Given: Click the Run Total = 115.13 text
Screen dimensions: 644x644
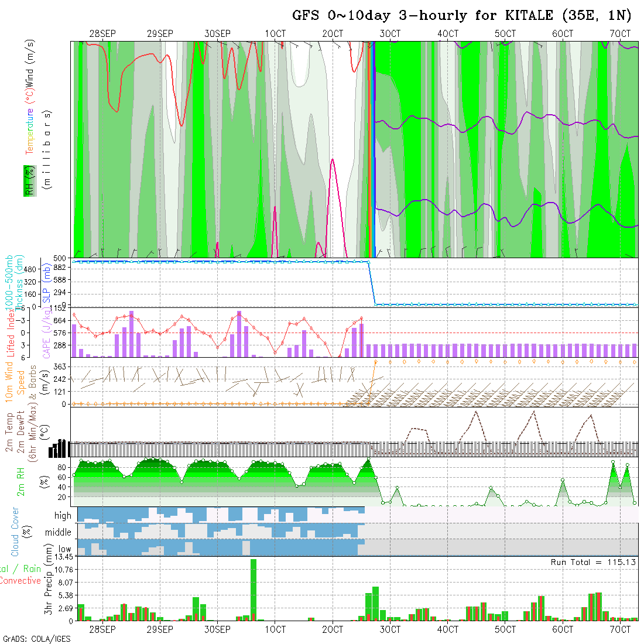Looking at the screenshot, I should tap(593, 562).
